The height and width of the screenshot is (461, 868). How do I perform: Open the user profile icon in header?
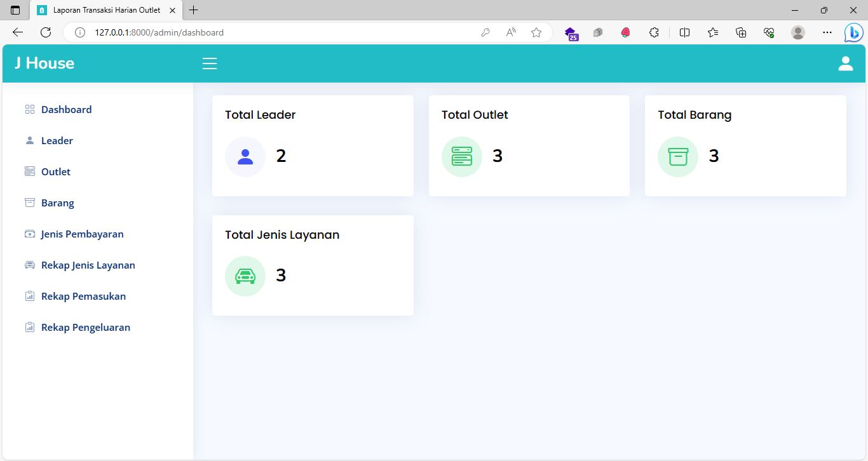[x=845, y=63]
